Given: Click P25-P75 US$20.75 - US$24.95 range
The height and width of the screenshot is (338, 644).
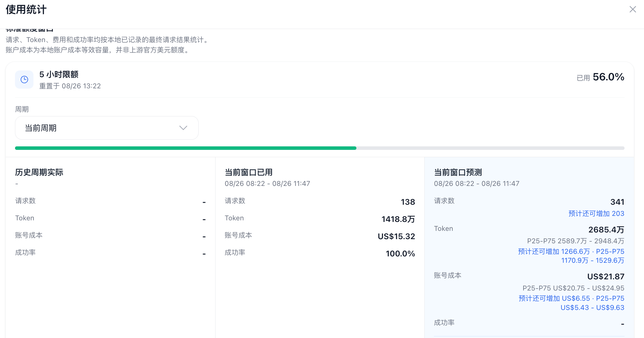Looking at the screenshot, I should coord(573,288).
